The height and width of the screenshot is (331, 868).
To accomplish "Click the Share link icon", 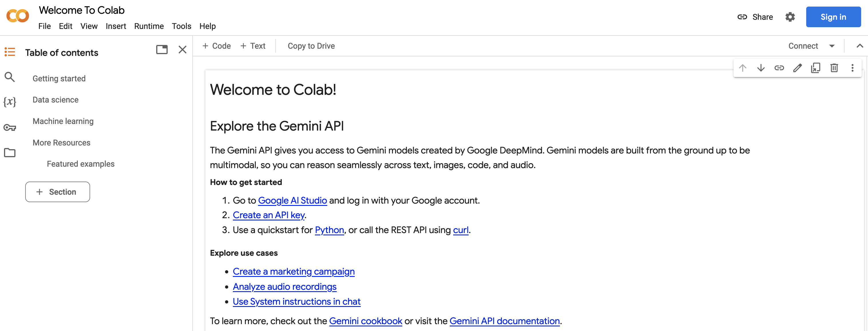I will pos(742,17).
